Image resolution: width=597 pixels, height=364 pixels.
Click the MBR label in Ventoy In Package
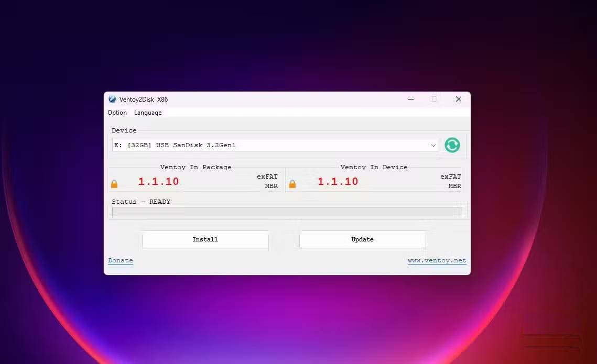coord(271,186)
